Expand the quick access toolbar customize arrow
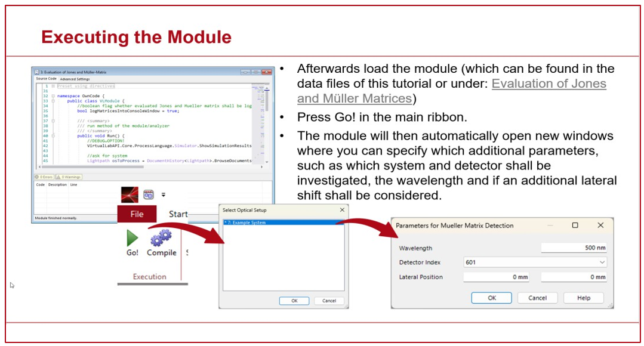The width and height of the screenshot is (644, 346). 164,195
